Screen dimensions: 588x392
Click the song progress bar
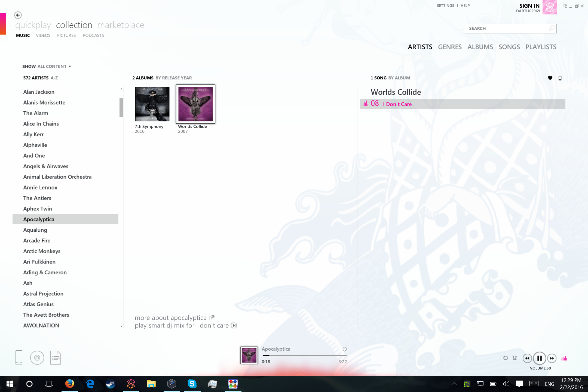coord(304,355)
